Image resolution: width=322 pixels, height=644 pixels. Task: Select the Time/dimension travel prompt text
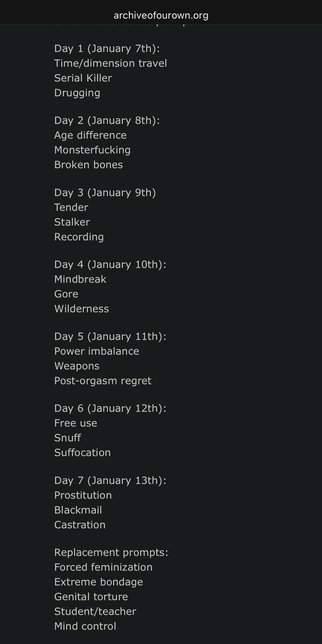(110, 63)
